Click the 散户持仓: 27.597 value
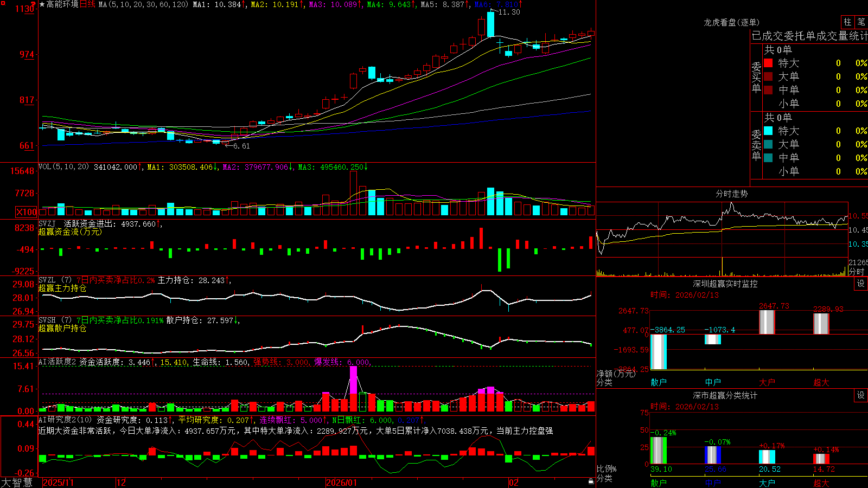 200,320
